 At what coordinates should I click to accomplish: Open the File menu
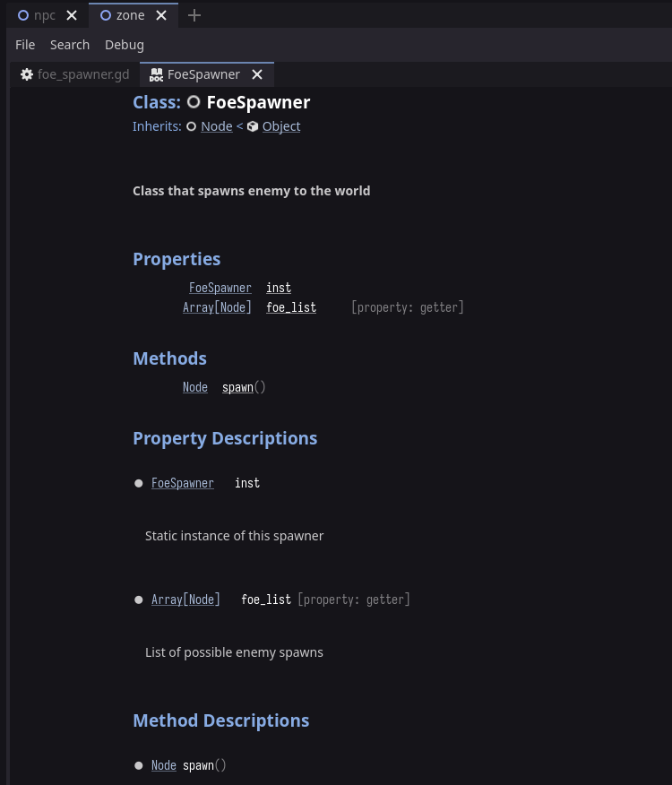pyautogui.click(x=25, y=44)
